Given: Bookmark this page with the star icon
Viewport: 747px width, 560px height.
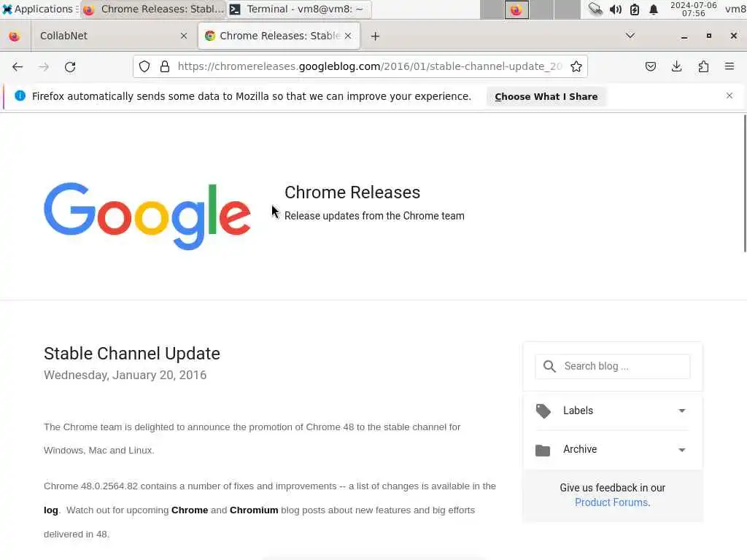Looking at the screenshot, I should (576, 66).
